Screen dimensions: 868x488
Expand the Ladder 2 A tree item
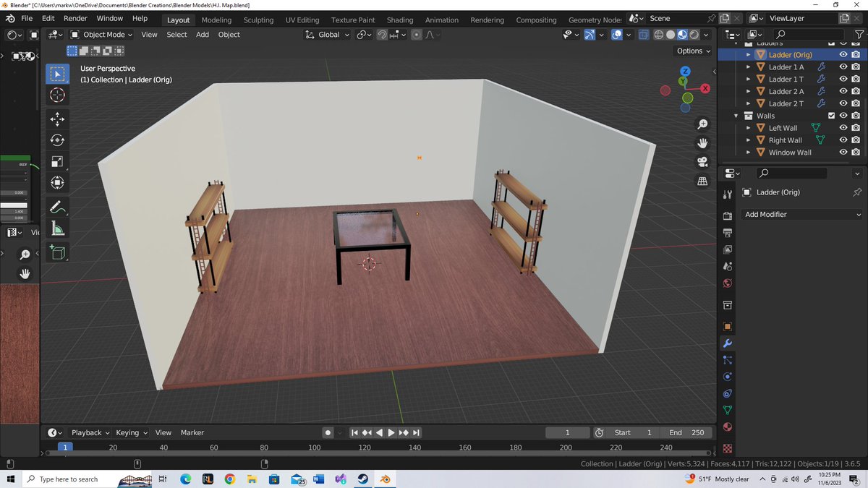point(748,92)
